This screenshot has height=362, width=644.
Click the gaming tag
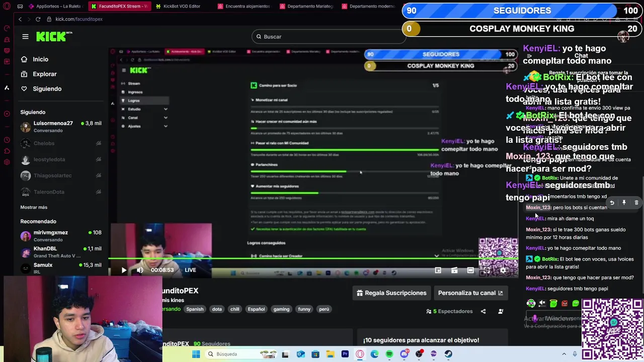point(281,309)
